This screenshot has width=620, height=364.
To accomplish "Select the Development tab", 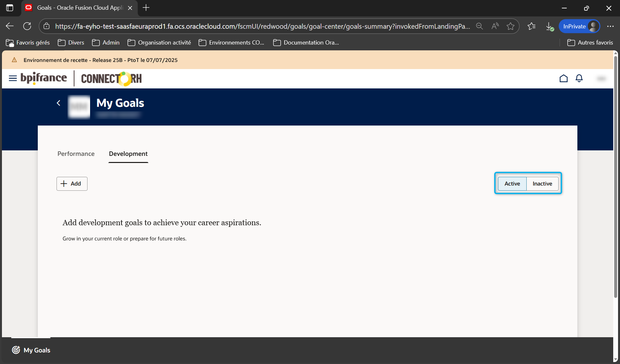I will pos(128,154).
